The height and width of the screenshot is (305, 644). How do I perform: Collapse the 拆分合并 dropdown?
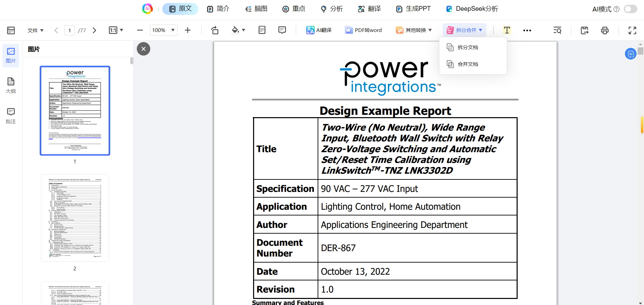pyautogui.click(x=464, y=30)
